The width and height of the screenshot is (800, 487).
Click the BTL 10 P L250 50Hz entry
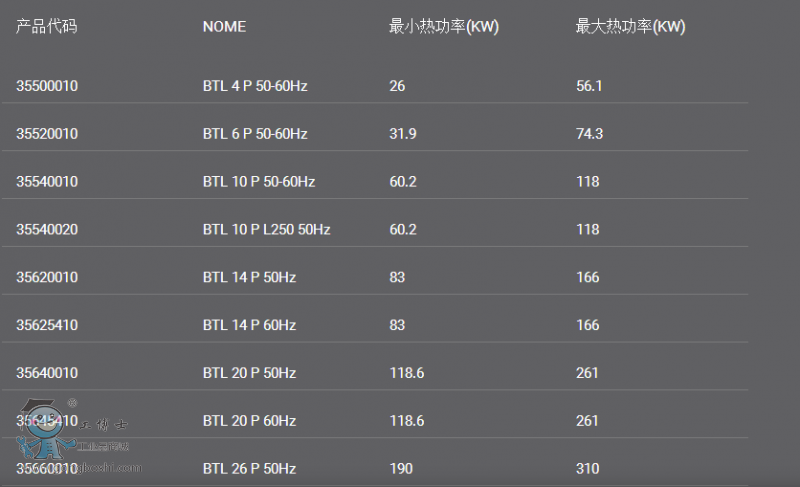tap(266, 230)
